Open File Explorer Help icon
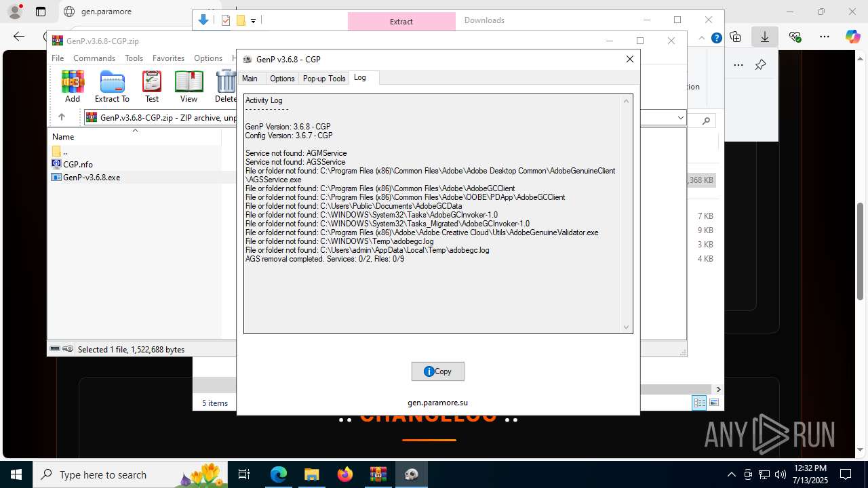Image resolution: width=868 pixels, height=488 pixels. 716,39
